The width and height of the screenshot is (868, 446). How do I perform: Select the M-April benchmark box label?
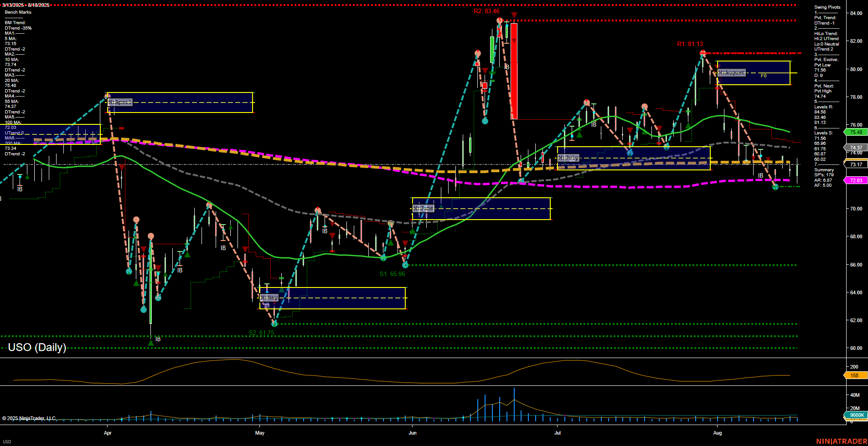119,102
